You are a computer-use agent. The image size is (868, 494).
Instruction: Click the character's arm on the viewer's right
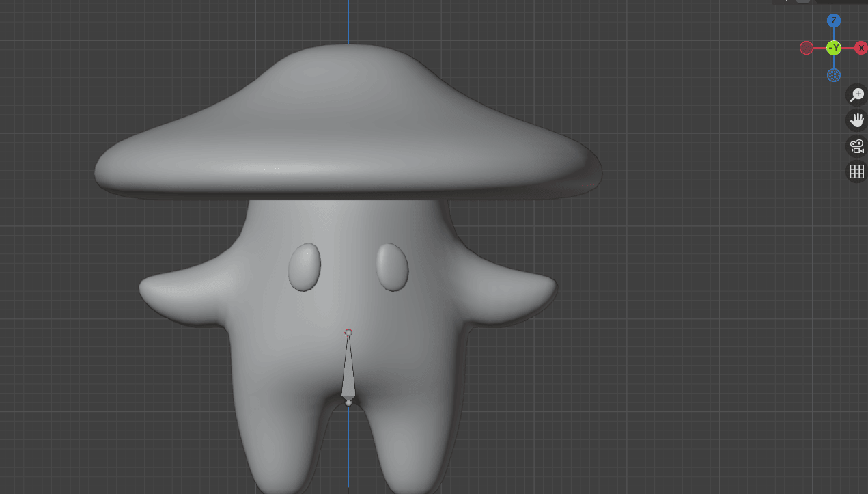(x=516, y=294)
